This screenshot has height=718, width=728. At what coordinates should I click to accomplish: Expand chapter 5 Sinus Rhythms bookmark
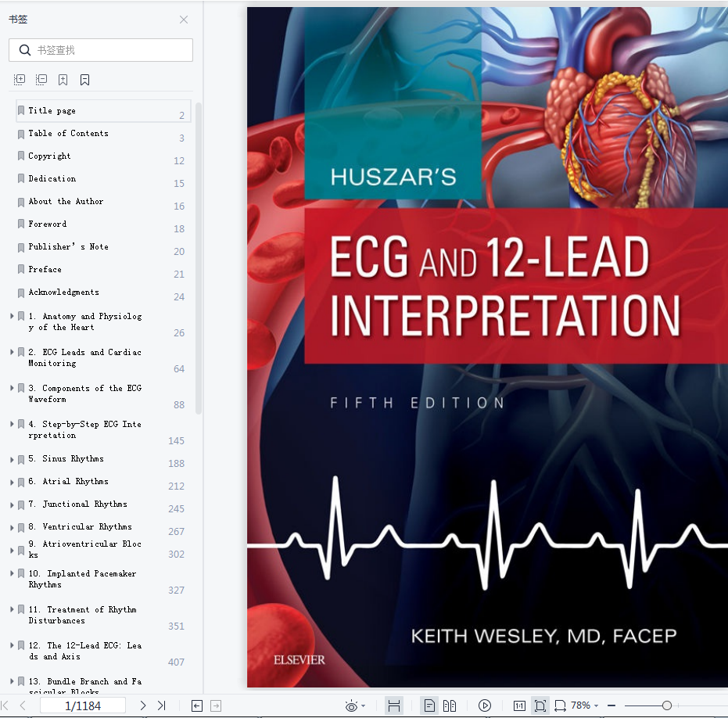pos(12,459)
